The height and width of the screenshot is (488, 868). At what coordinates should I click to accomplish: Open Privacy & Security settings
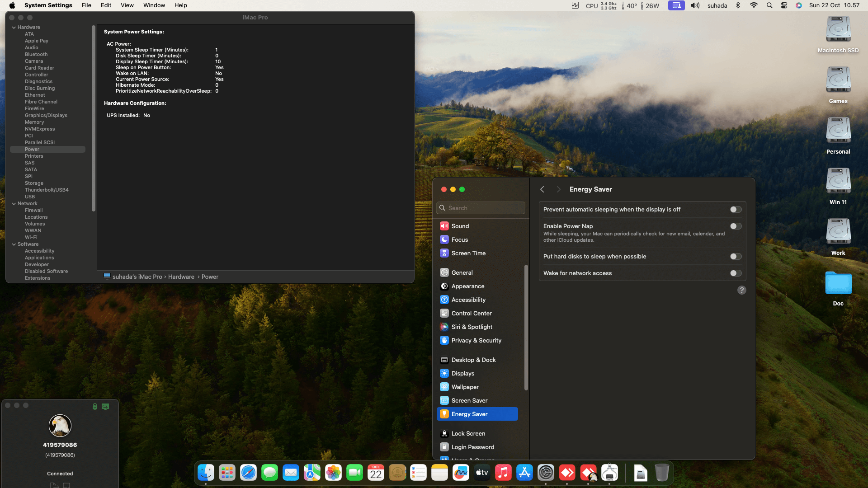(x=476, y=340)
